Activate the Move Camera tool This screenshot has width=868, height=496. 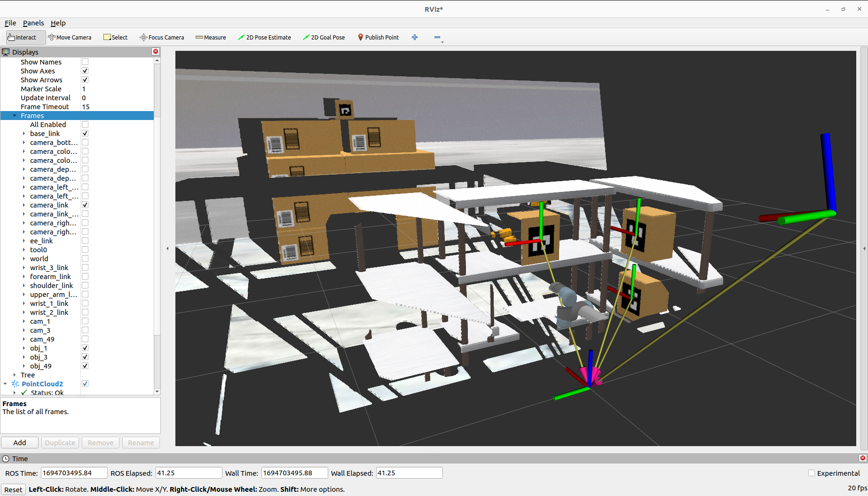pyautogui.click(x=70, y=37)
